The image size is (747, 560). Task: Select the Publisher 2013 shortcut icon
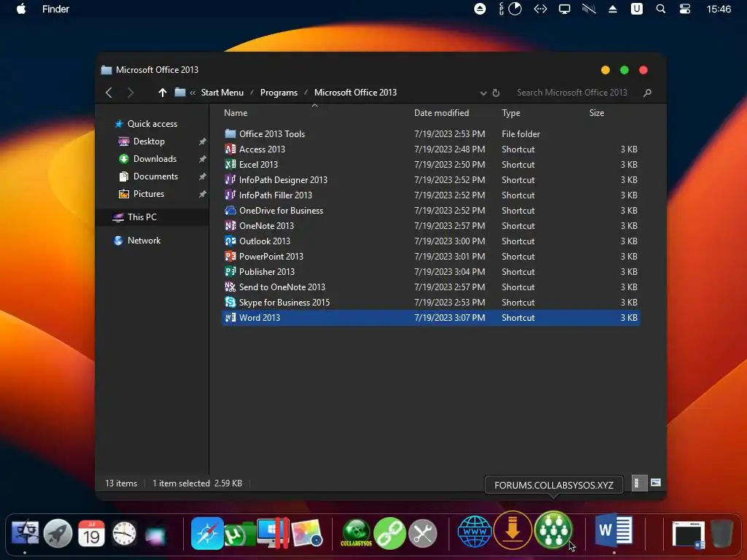tap(230, 271)
